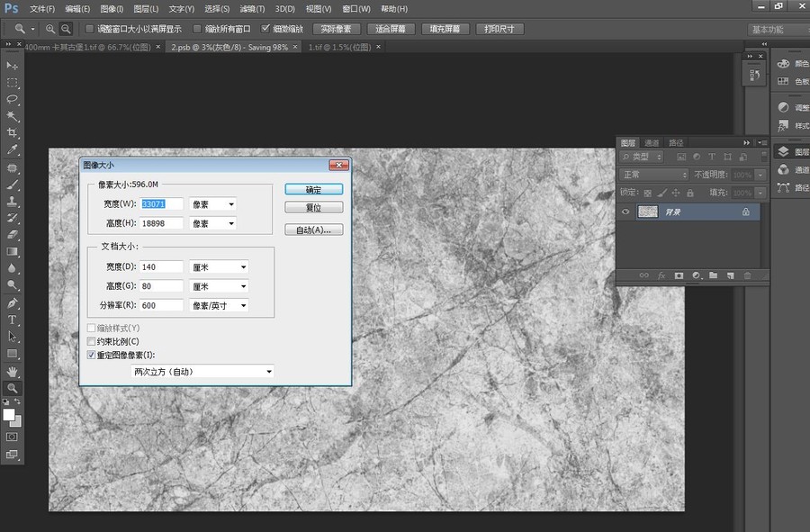Switch to the Paths tab
The height and width of the screenshot is (532, 810).
pos(676,142)
